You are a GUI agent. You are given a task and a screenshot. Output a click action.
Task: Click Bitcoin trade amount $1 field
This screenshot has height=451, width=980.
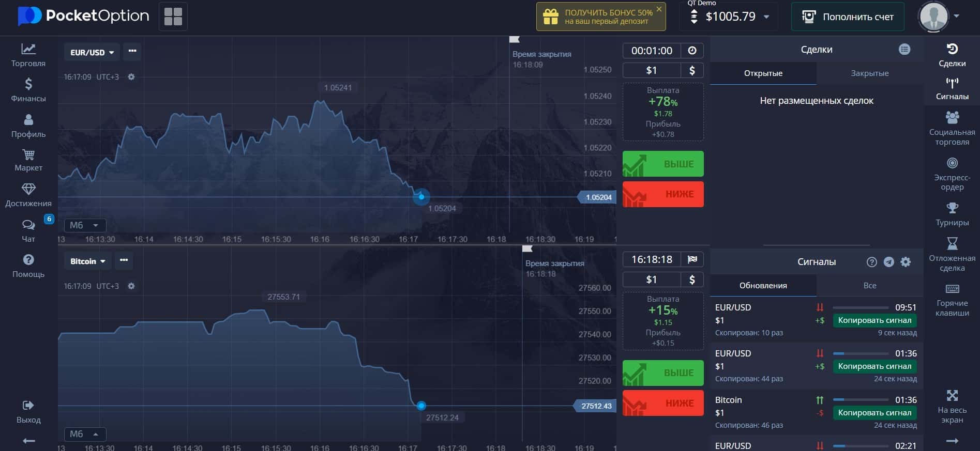point(652,279)
